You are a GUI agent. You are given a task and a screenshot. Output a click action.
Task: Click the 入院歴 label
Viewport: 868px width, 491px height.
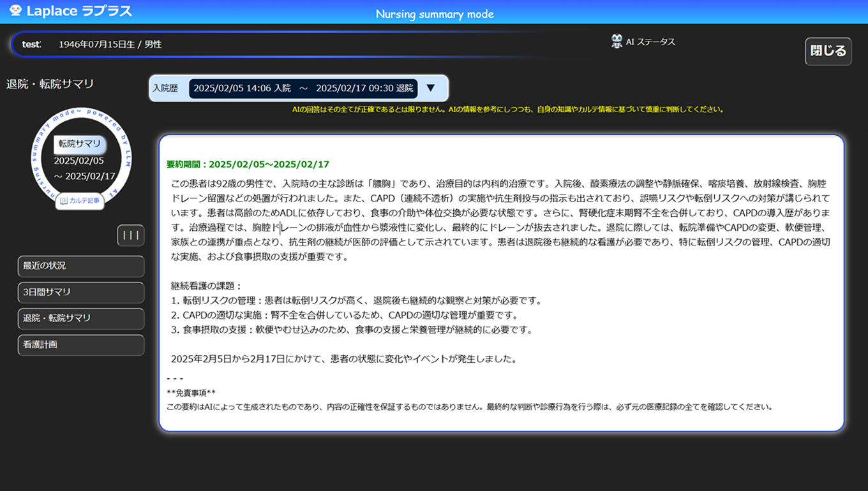pos(165,89)
